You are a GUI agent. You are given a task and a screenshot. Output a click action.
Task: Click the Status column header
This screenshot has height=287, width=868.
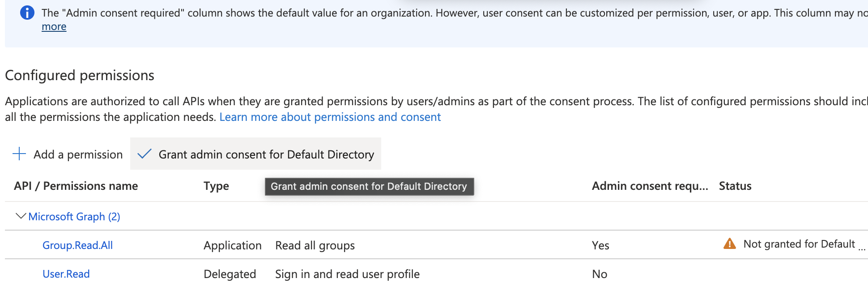tap(735, 186)
